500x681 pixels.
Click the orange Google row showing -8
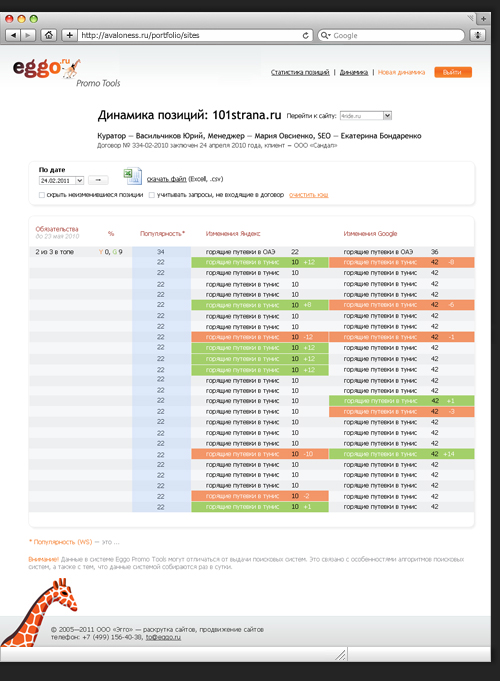pos(401,262)
